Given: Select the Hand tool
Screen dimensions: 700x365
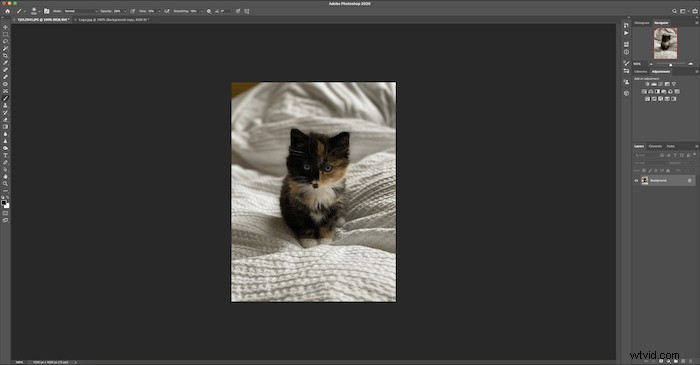Looking at the screenshot, I should tap(5, 177).
